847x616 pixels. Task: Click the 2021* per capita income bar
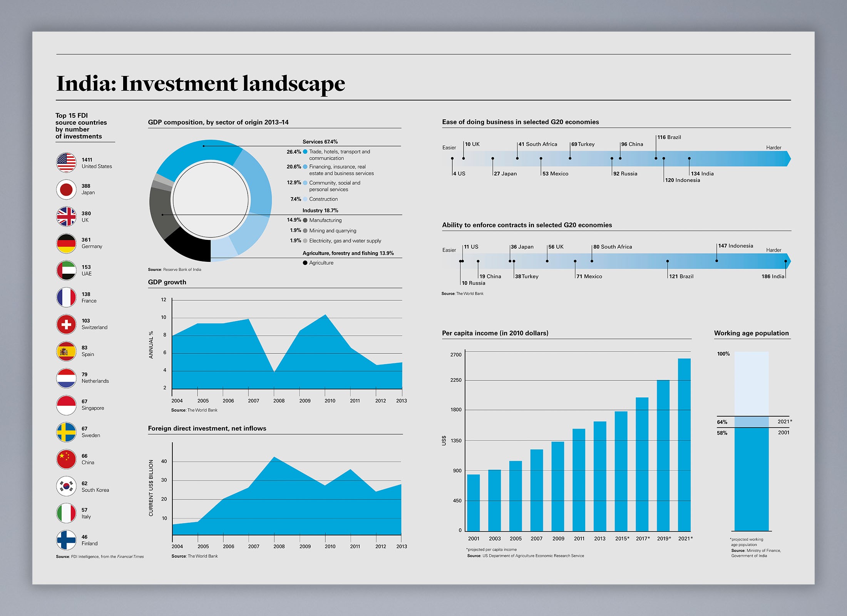tap(684, 445)
